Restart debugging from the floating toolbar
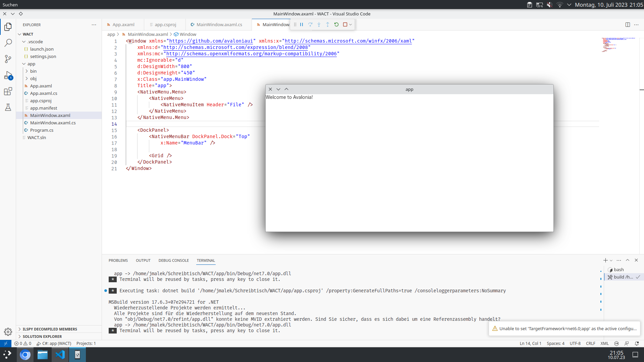This screenshot has width=644, height=362. (336, 24)
